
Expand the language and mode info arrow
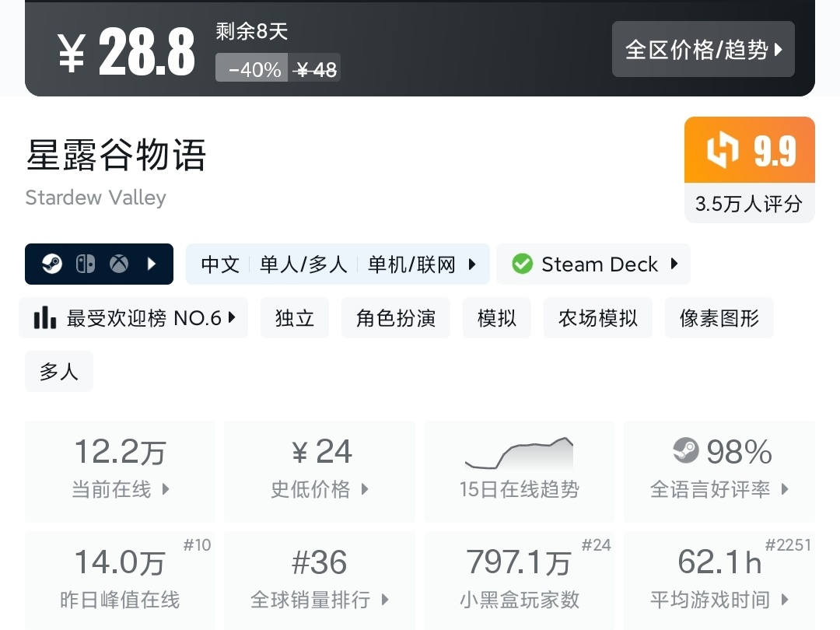tap(472, 264)
